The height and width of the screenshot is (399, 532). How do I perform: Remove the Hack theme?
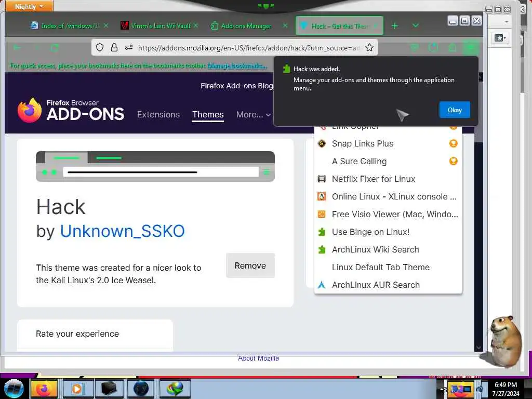point(250,265)
